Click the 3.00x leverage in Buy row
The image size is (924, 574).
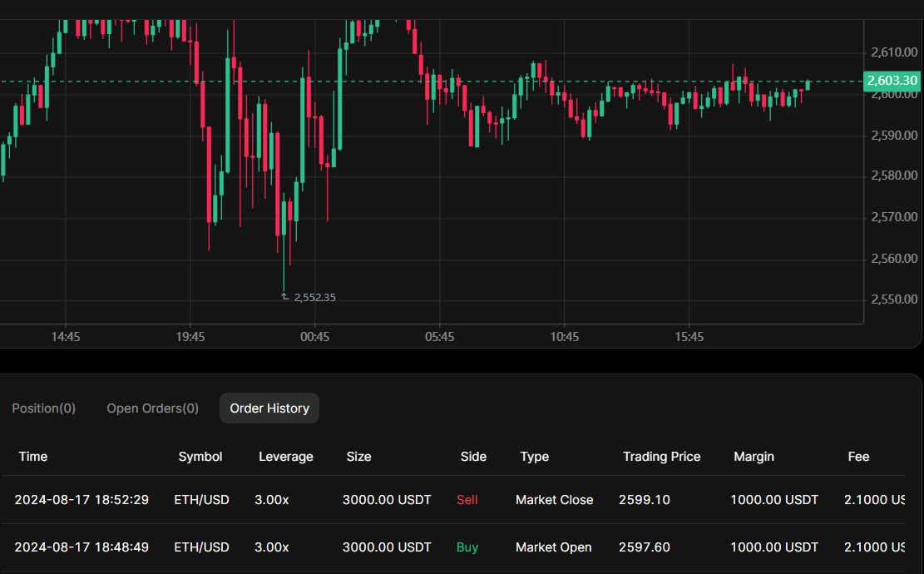272,547
